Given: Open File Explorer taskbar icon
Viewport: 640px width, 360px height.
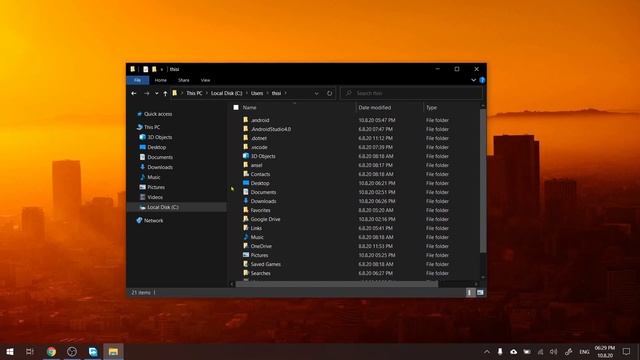Looking at the screenshot, I should click(113, 351).
